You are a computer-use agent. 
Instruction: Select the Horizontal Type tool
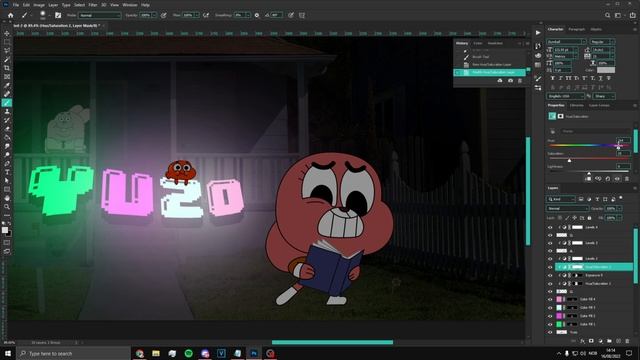pyautogui.click(x=7, y=172)
